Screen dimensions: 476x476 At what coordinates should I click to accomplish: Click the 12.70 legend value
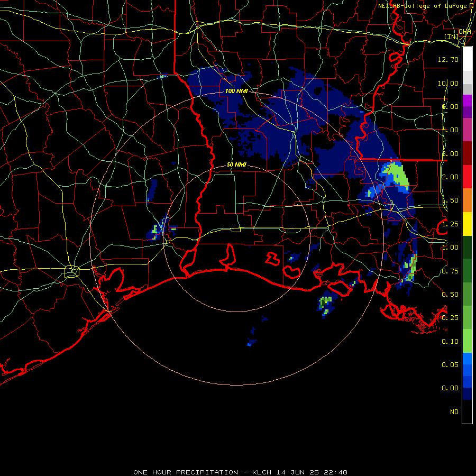(448, 59)
